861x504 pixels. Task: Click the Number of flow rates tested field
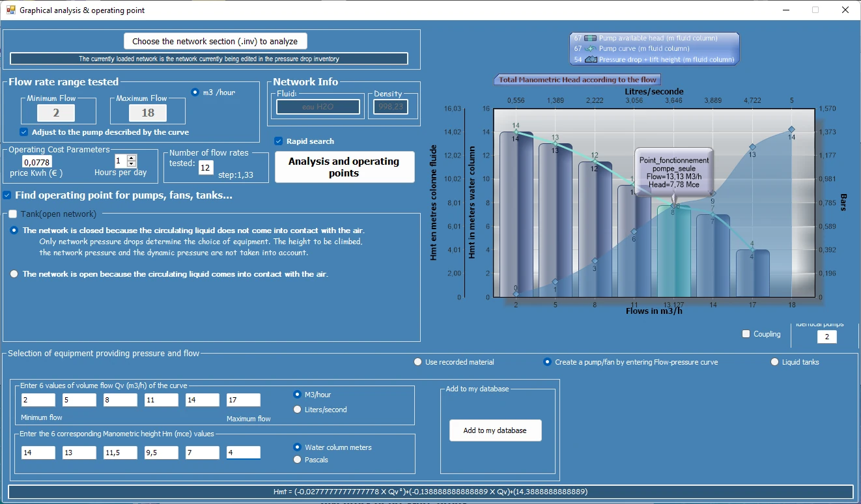pos(206,168)
